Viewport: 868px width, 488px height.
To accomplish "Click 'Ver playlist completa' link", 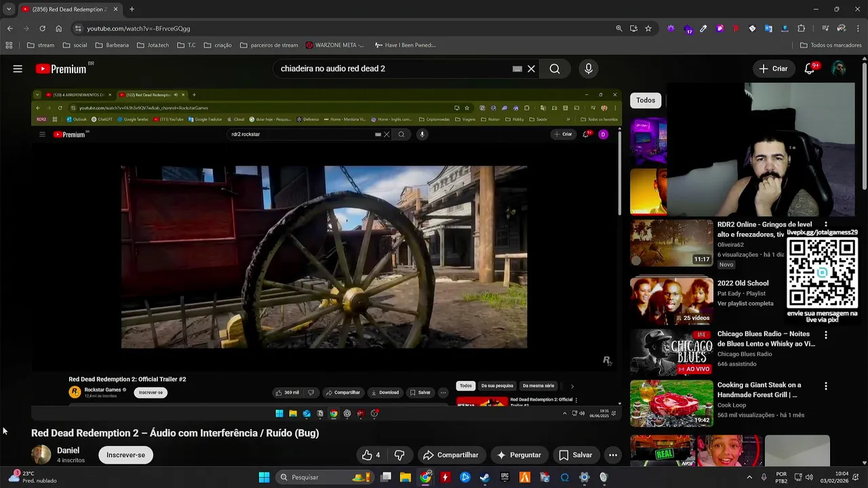I will pos(745,303).
